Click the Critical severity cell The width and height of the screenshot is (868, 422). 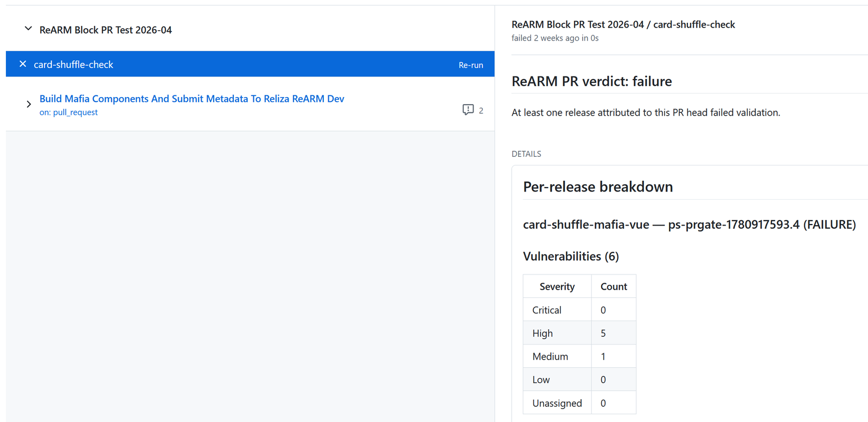(x=557, y=310)
